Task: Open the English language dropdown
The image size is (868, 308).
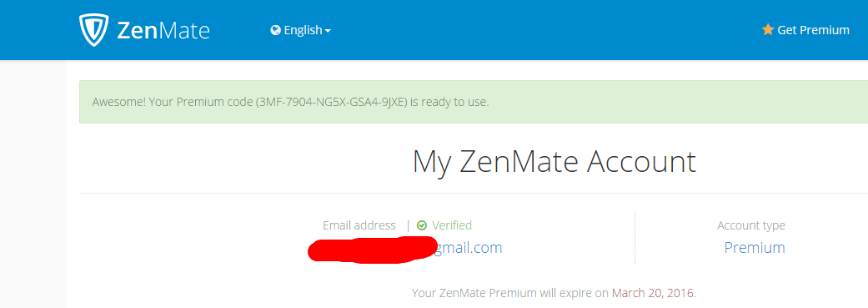Action: click(300, 30)
